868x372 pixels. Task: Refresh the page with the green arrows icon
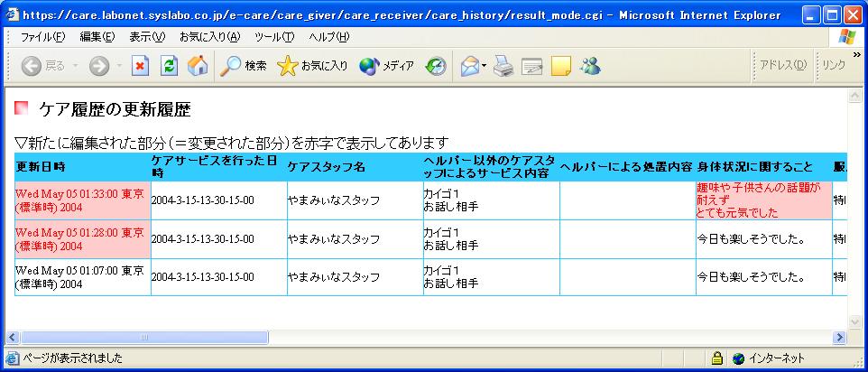[169, 66]
